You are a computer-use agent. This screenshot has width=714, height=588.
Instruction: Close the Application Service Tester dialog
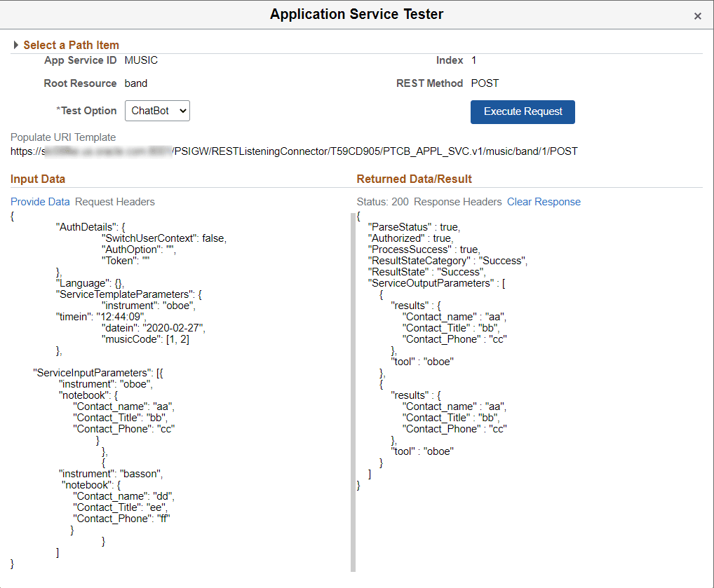tap(698, 15)
